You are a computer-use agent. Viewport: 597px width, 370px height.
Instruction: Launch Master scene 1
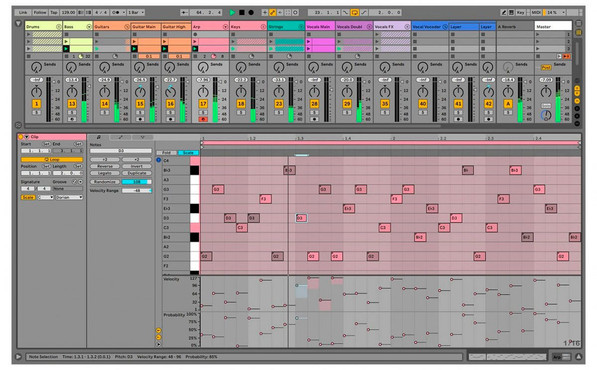pos(538,34)
